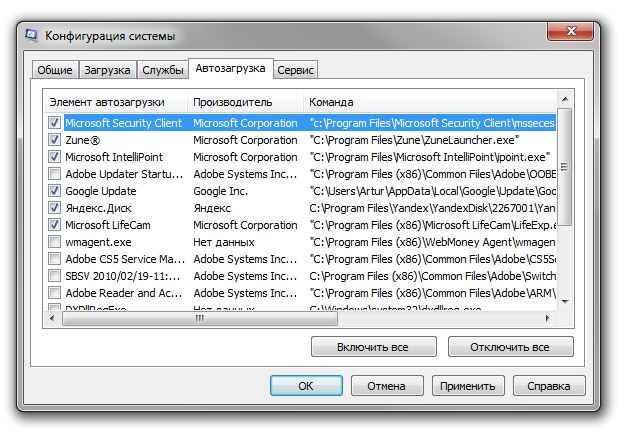This screenshot has width=630, height=441.
Task: Select the Google Update entry name
Action: (x=101, y=191)
